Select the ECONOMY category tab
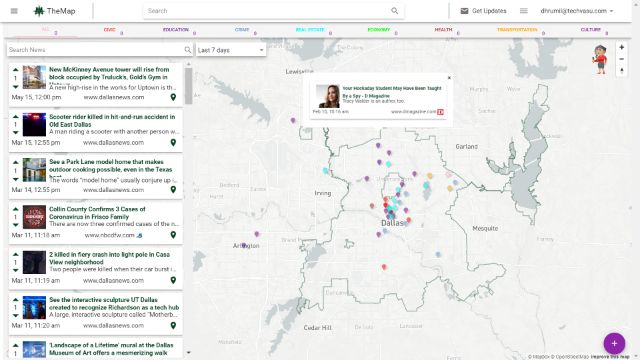 (x=379, y=30)
